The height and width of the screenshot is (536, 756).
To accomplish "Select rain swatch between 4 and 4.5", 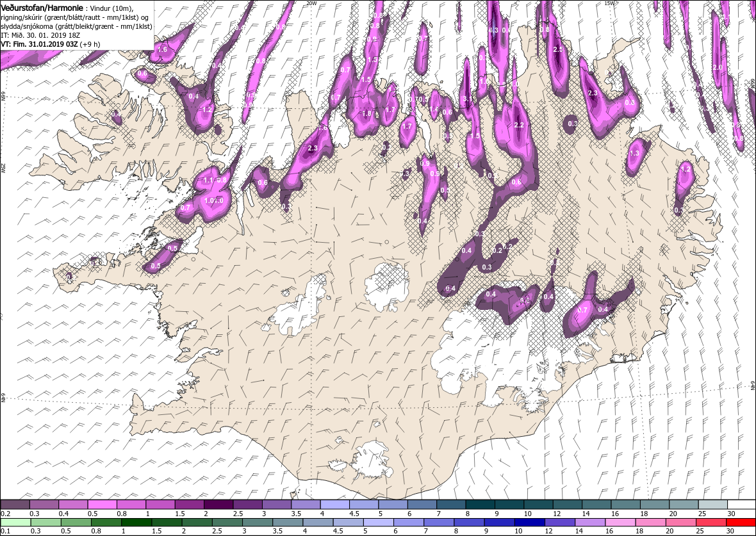I will 317,523.
